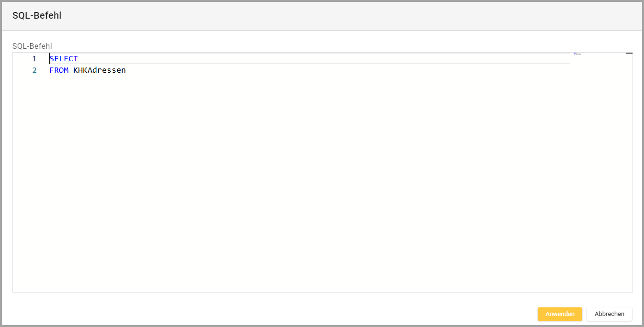
Task: Click the SELECT keyword in line 1
Action: pos(64,59)
